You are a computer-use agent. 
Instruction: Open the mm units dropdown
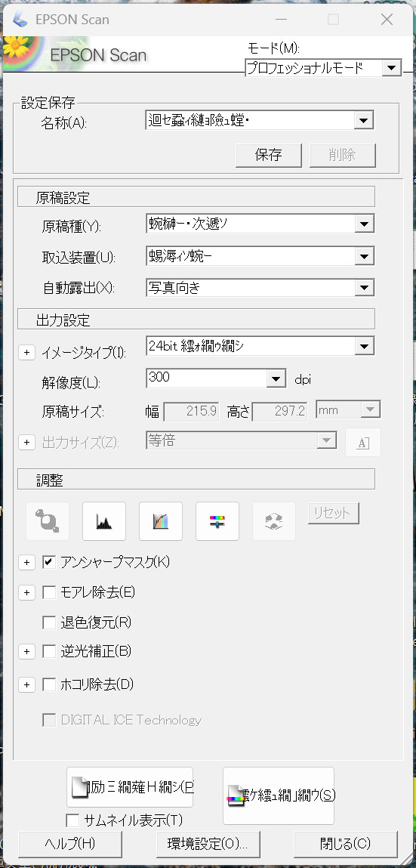click(370, 409)
